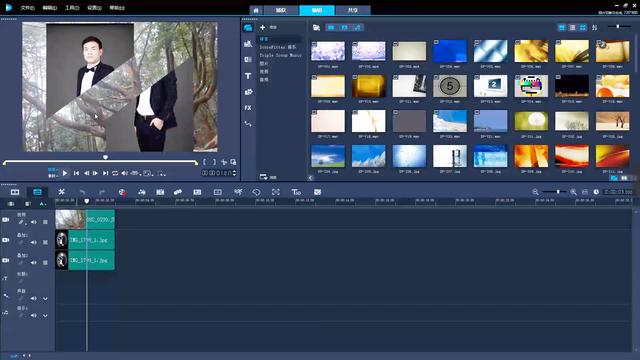Mute the second overlay track
The width and height of the screenshot is (640, 360).
(x=33, y=262)
